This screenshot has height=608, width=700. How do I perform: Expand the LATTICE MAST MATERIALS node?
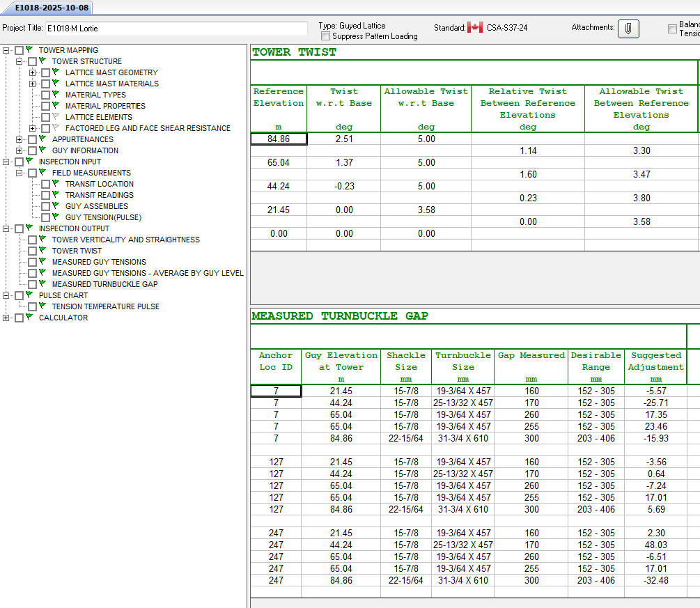[x=32, y=84]
